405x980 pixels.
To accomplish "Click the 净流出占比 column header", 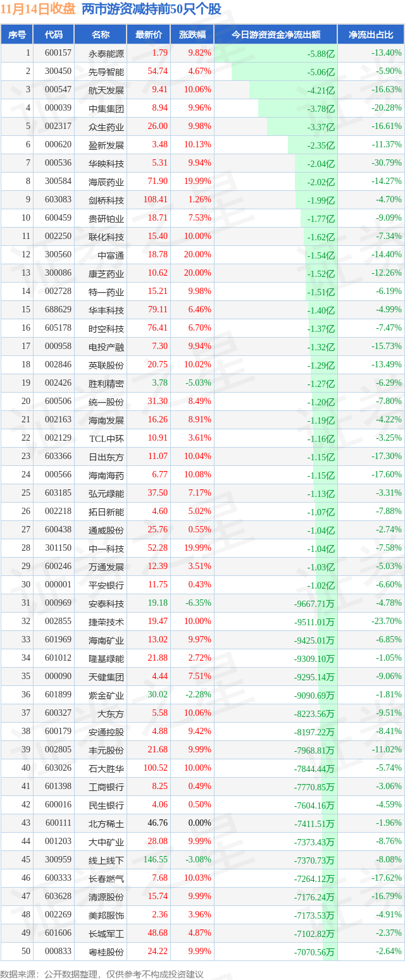I will click(371, 35).
